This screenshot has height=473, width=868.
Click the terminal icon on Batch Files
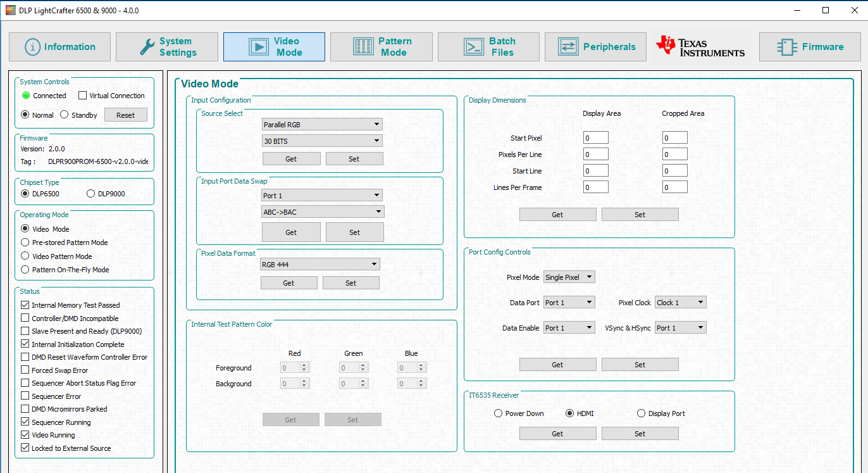[x=474, y=47]
